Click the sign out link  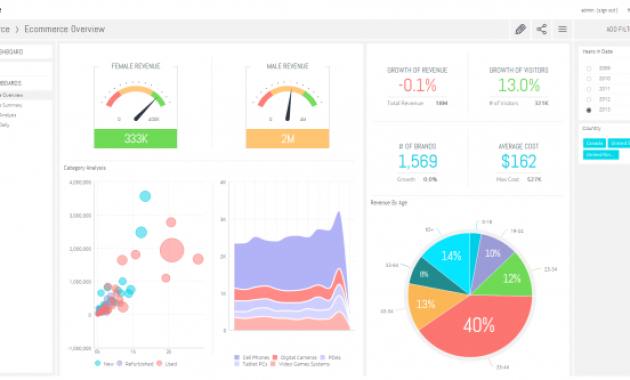click(x=607, y=10)
